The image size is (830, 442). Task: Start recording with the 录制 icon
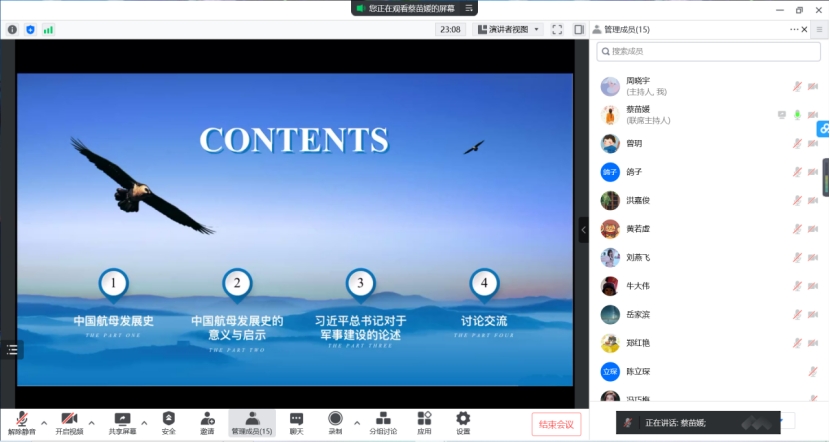coord(335,420)
